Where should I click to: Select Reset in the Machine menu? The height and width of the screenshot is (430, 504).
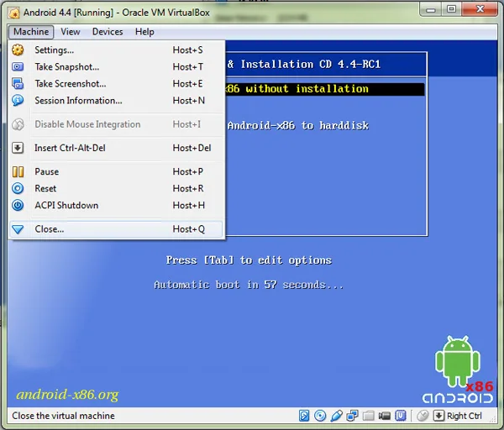pyautogui.click(x=117, y=188)
